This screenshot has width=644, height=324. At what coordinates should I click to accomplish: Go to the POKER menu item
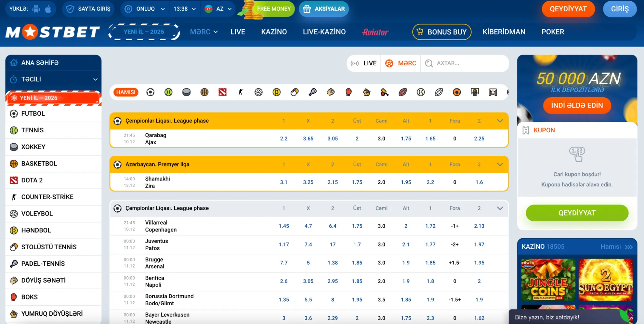coord(553,32)
